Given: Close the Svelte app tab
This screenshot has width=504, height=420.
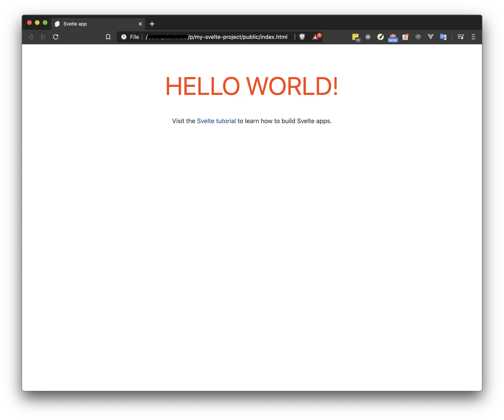Looking at the screenshot, I should (x=140, y=24).
